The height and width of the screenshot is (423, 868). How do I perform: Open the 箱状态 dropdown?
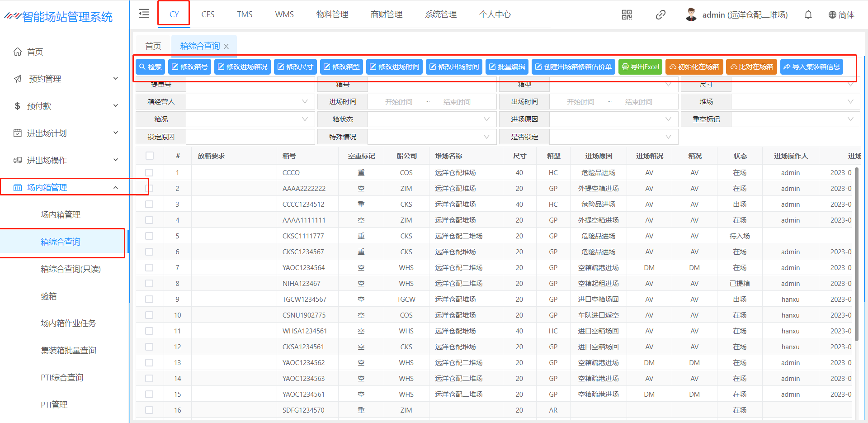(x=432, y=119)
